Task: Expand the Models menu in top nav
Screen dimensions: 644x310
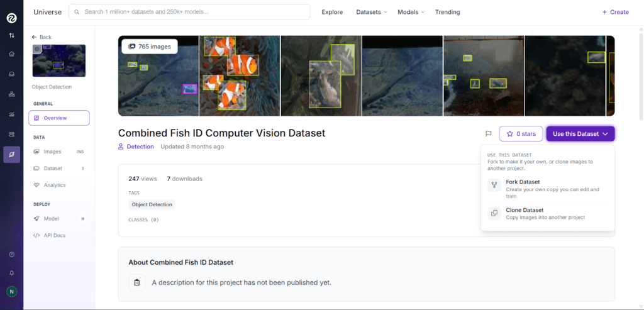Action: click(411, 12)
